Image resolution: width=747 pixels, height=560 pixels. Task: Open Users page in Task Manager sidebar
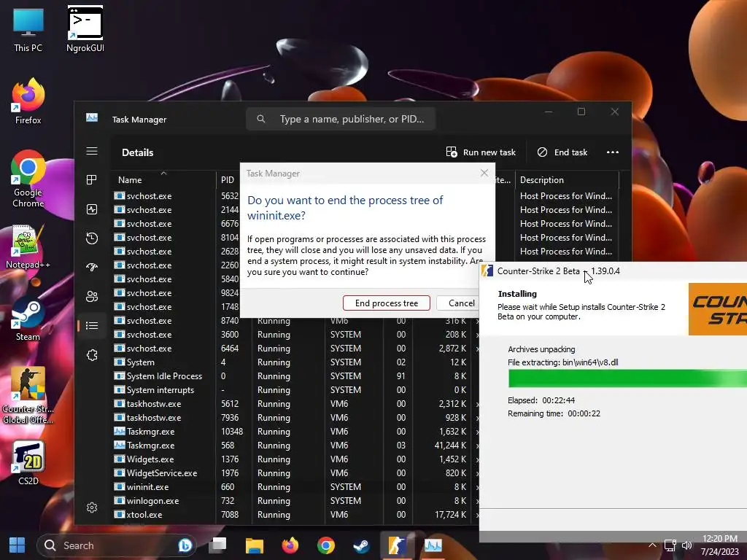92,297
